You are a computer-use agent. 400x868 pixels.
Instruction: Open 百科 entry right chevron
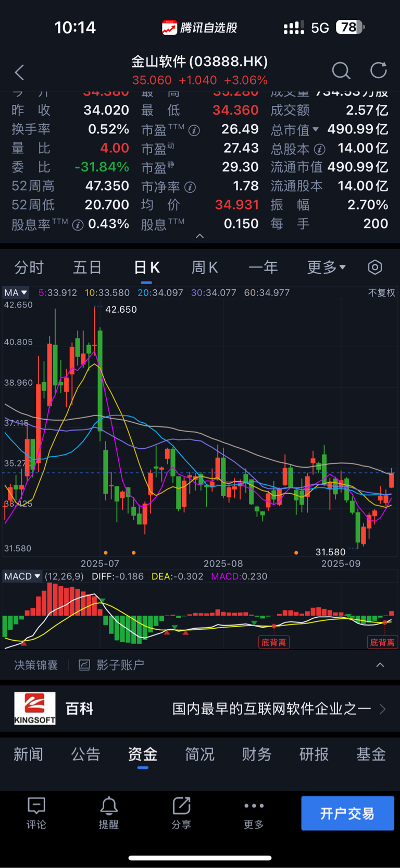tap(383, 709)
